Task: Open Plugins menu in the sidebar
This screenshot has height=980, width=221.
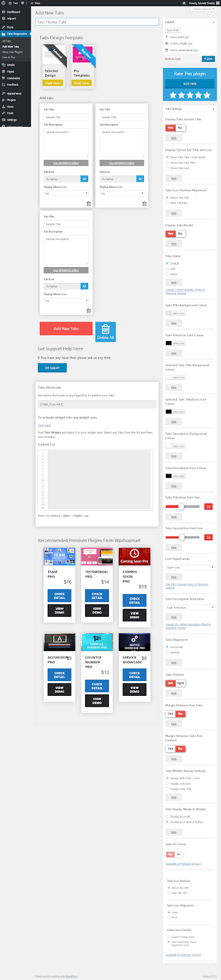Action: 12,99
